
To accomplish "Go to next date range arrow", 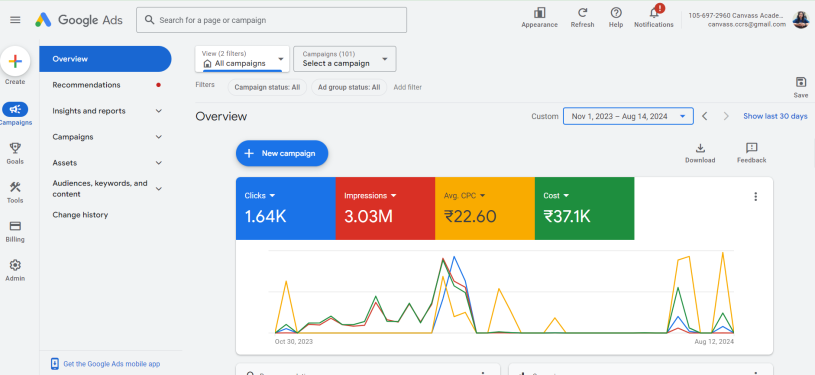I will click(726, 116).
